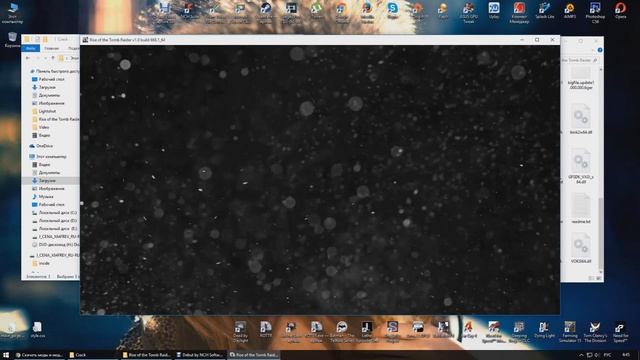Open Photoshop CS6 desktop shortcut
640x360 pixels.
coord(595,12)
